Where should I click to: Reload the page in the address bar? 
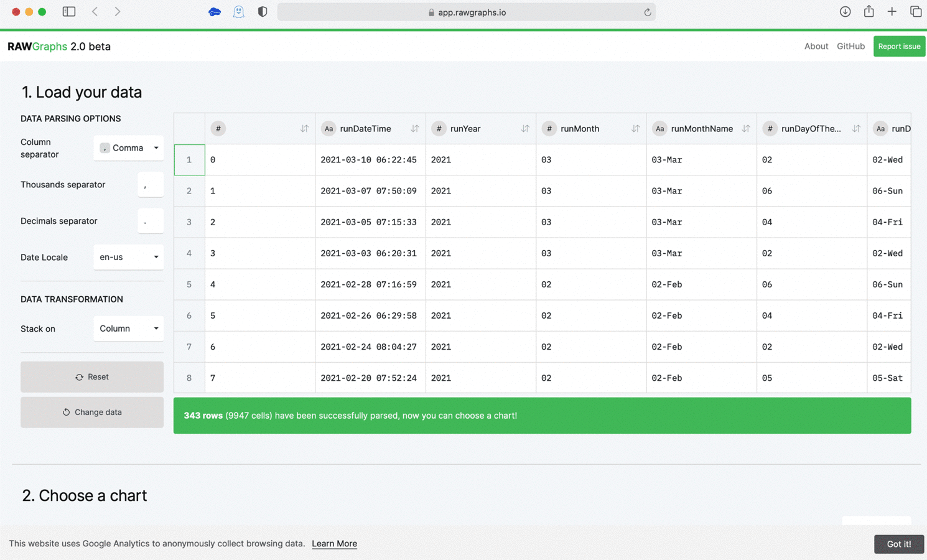point(647,12)
